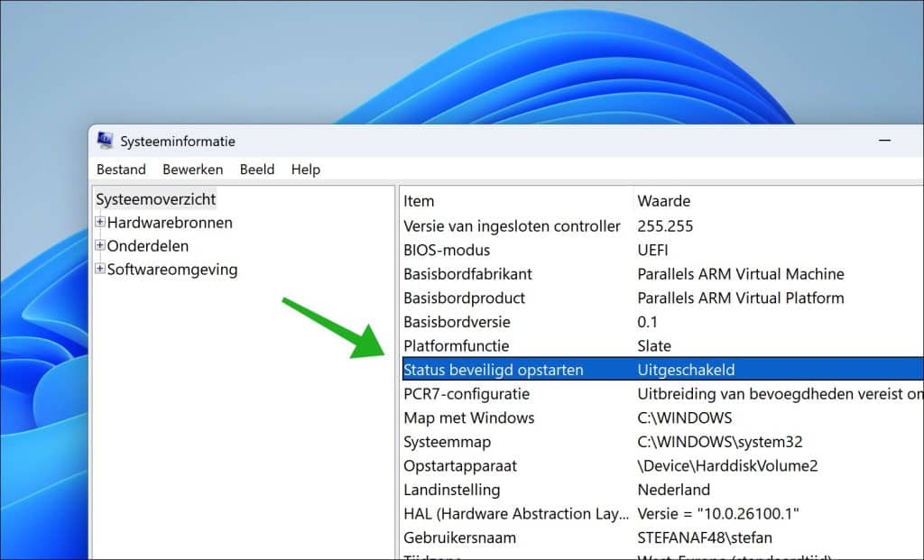Screen dimensions: 924x560
Task: Open the Bewerken menu
Action: [192, 170]
